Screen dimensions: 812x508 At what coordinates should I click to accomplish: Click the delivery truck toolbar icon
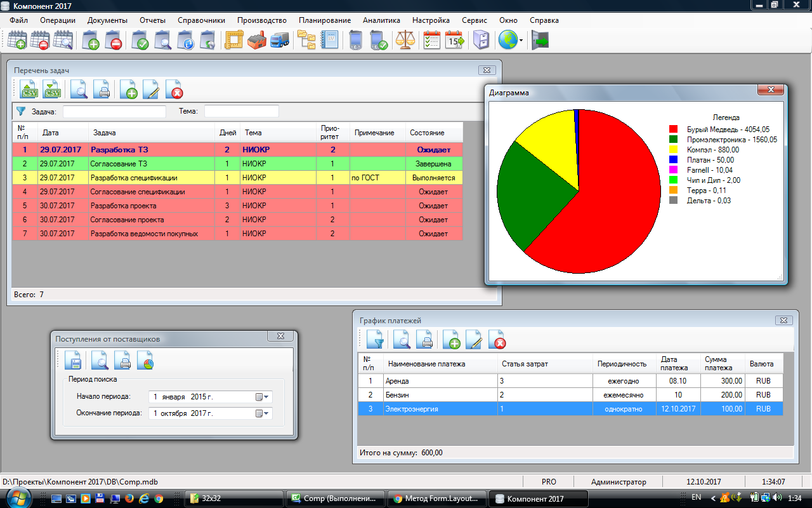279,41
